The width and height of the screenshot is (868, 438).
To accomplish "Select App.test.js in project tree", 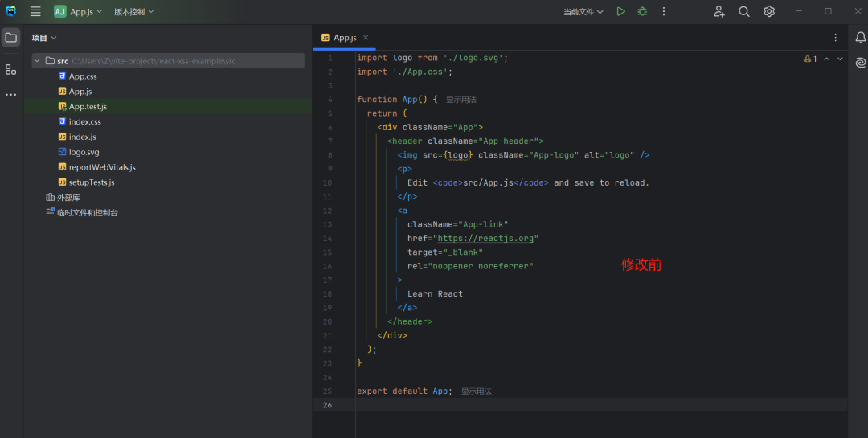I will (88, 106).
